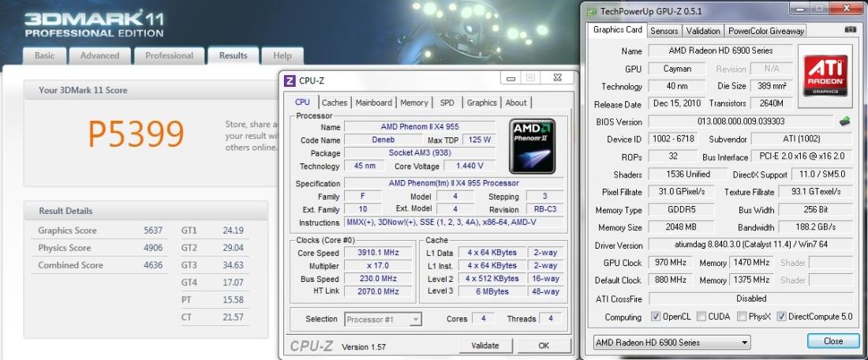This screenshot has width=868, height=360.
Task: Click the P5399 score value
Action: pyautogui.click(x=137, y=134)
